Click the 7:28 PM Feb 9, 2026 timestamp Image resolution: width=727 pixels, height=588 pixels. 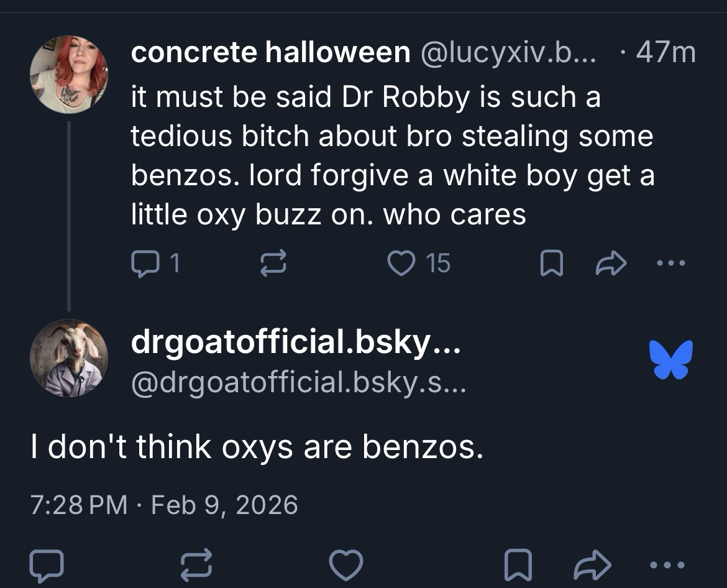165,505
